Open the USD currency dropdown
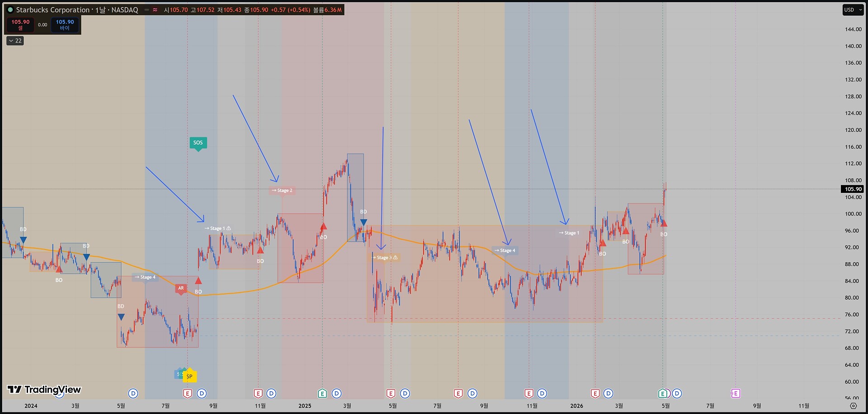The height and width of the screenshot is (414, 868). point(853,10)
